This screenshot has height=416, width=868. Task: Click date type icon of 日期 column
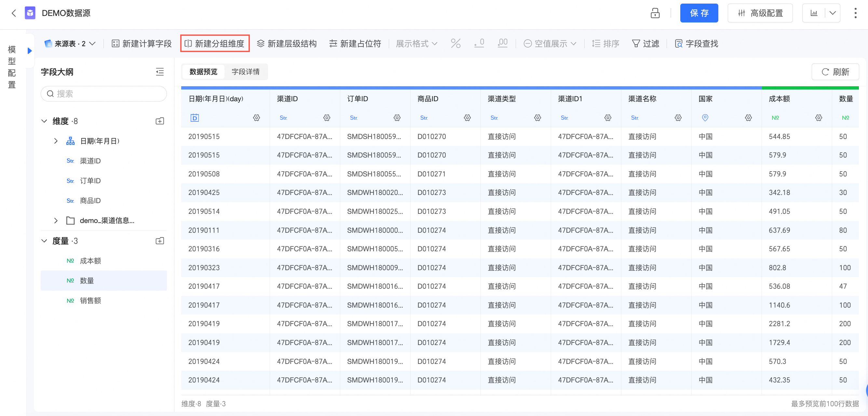click(x=195, y=118)
